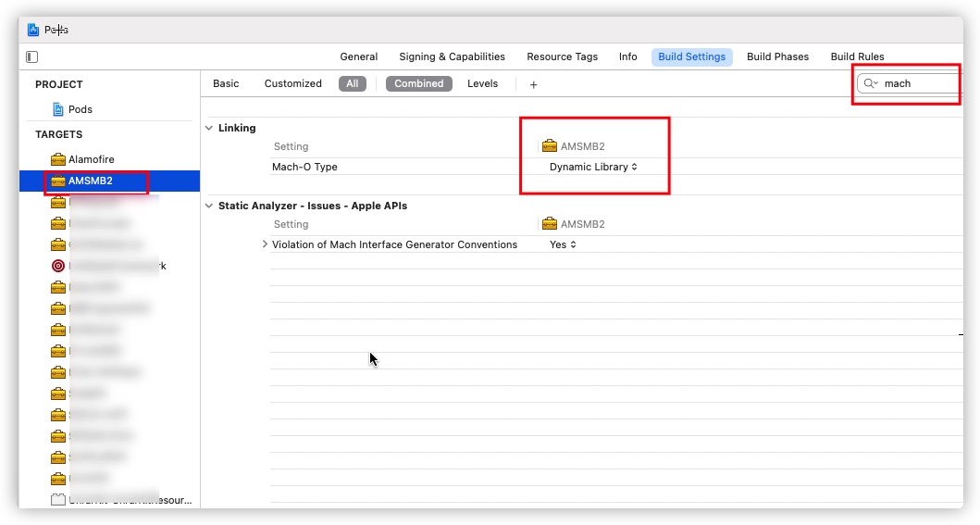Open Mach-O Type Dynamic Library dropdown
This screenshot has width=980, height=525.
(593, 167)
